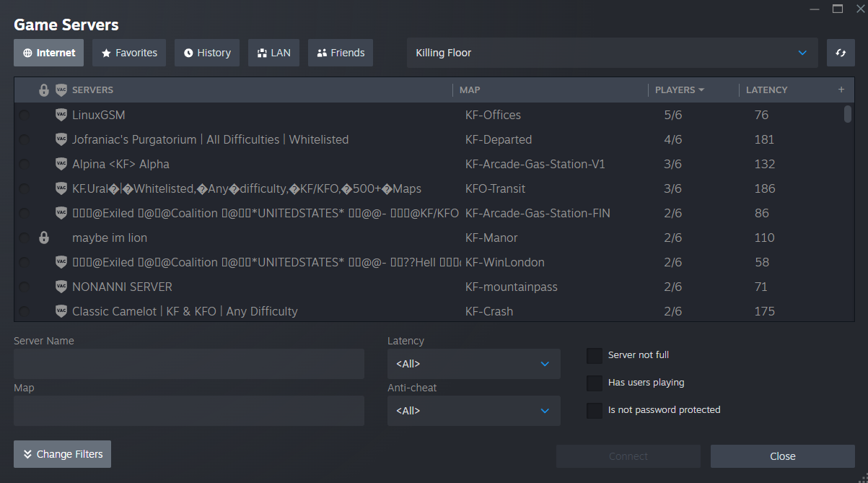Click the KF-Offices map cell

tap(493, 115)
